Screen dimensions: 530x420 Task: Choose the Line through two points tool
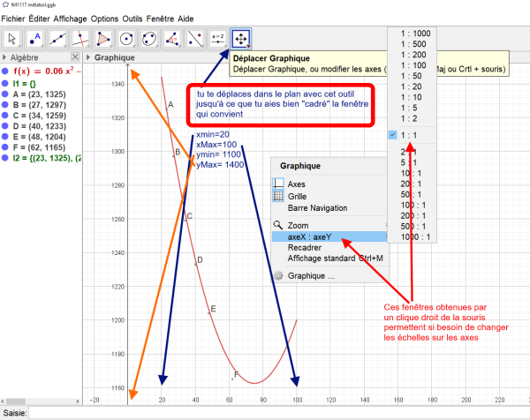[x=59, y=39]
